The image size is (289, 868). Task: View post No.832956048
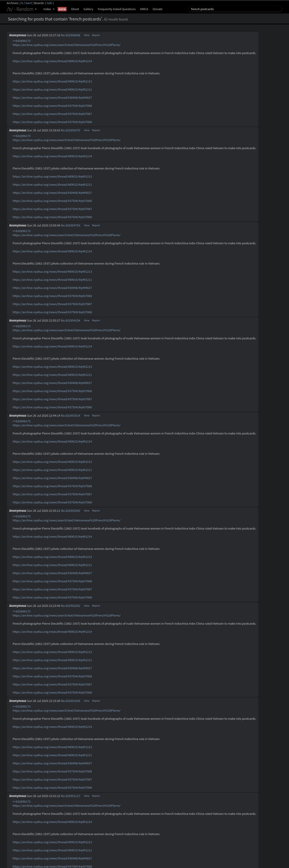(x=86, y=35)
